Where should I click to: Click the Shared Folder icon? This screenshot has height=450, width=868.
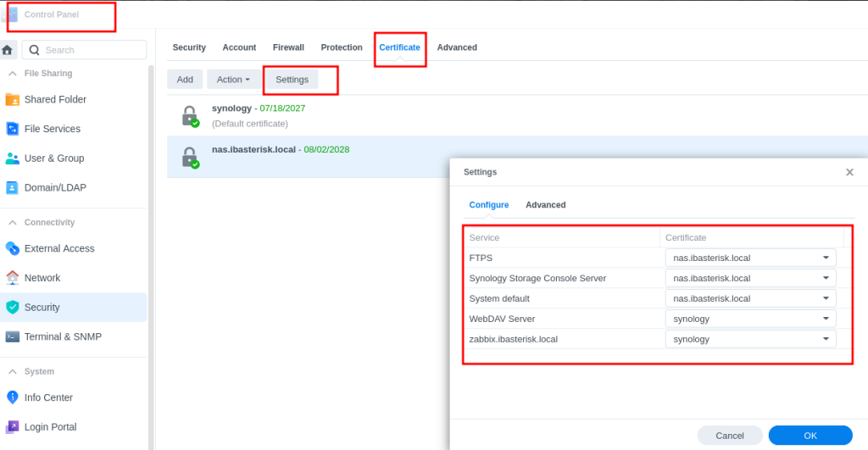click(12, 100)
